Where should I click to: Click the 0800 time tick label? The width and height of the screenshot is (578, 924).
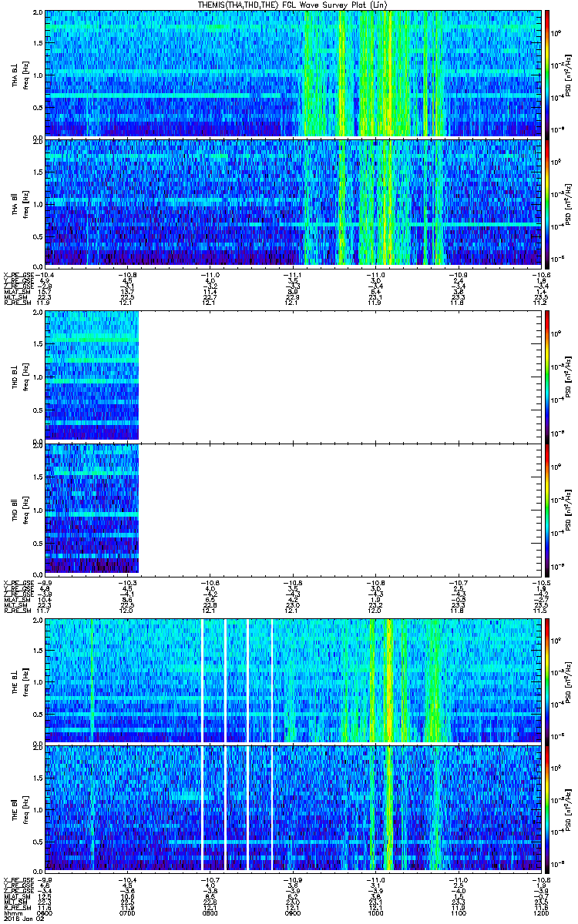coord(210,913)
